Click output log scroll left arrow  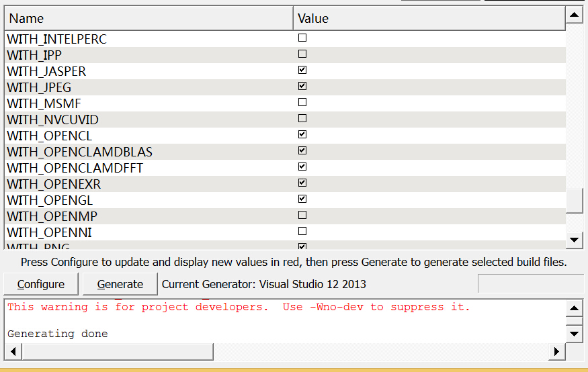13,351
